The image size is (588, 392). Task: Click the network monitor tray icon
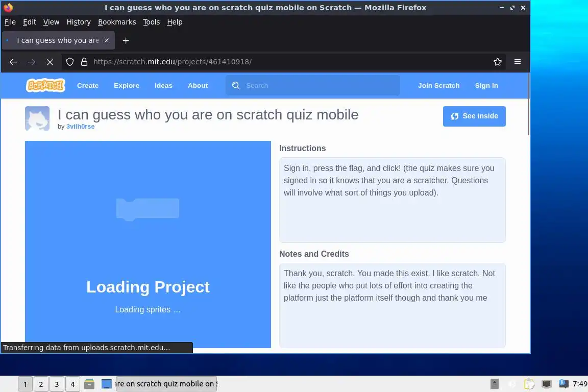click(547, 384)
